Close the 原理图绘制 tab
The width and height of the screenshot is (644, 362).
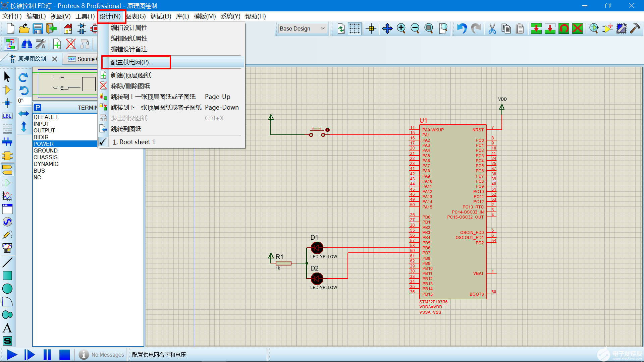click(x=55, y=59)
